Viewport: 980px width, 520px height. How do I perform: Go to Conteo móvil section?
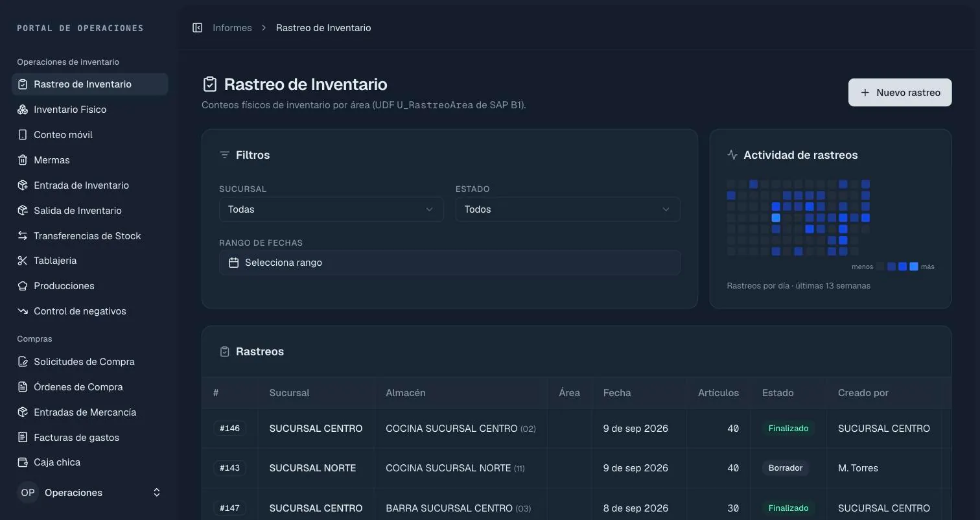pos(90,135)
